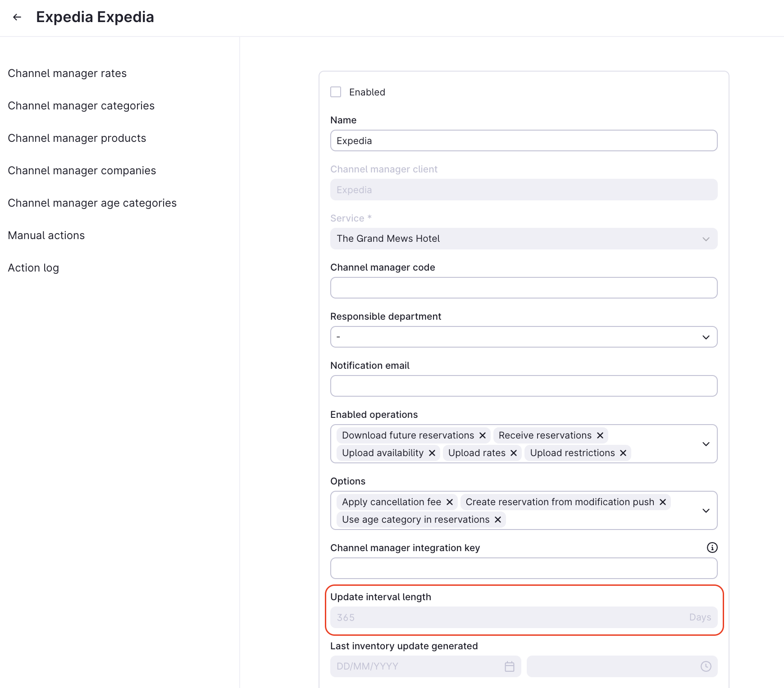Remove the Download future reservations operation
784x688 pixels.
pos(483,435)
